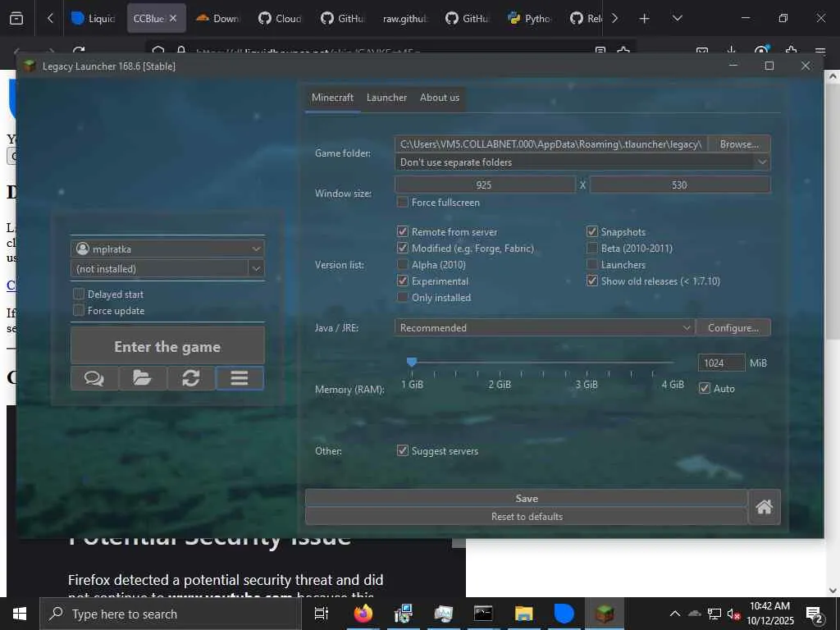Open File Explorer from the taskbar
The image size is (840, 630).
coord(523,614)
